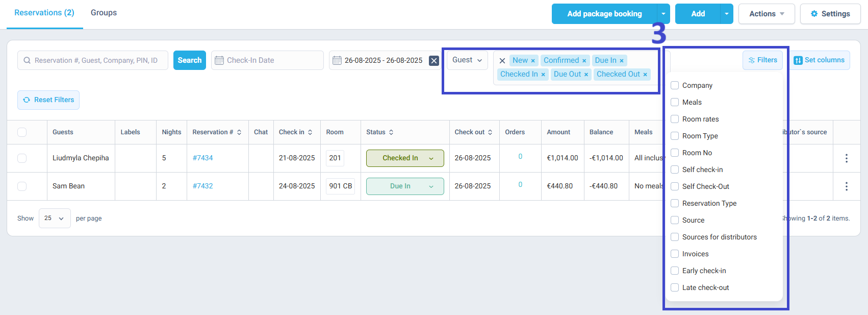The width and height of the screenshot is (868, 315).
Task: Click the Check-In Date field
Action: click(267, 60)
